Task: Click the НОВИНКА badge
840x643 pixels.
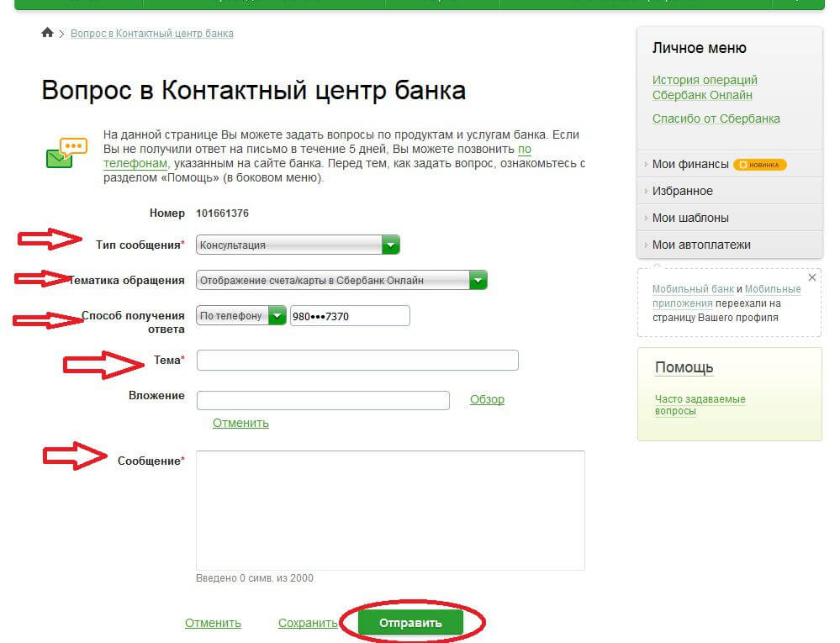Action: [759, 165]
